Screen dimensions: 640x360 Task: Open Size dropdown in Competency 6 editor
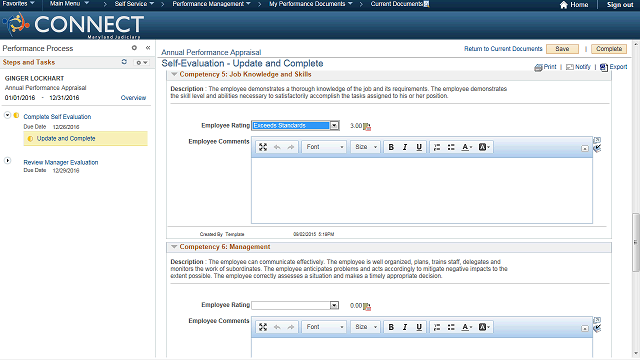(x=366, y=327)
